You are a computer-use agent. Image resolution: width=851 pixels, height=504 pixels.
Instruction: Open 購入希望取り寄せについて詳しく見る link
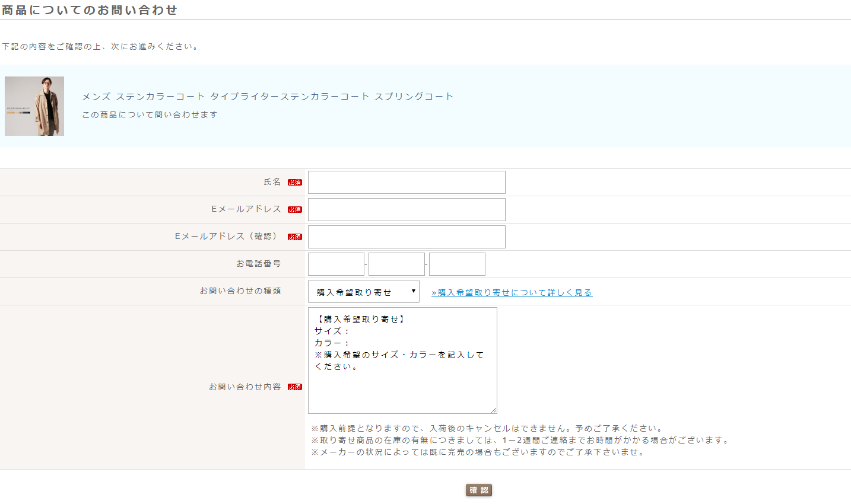click(x=512, y=292)
